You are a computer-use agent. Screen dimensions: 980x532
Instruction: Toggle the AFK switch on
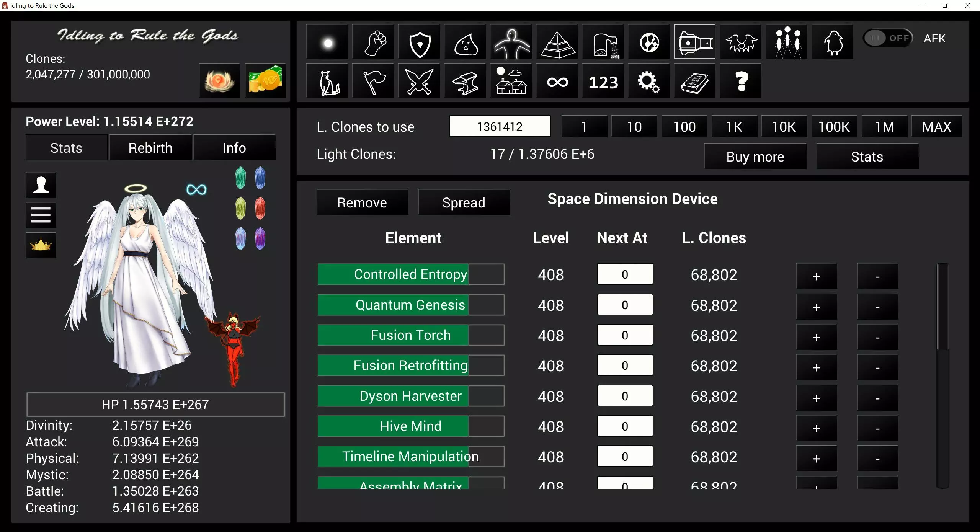tap(888, 38)
